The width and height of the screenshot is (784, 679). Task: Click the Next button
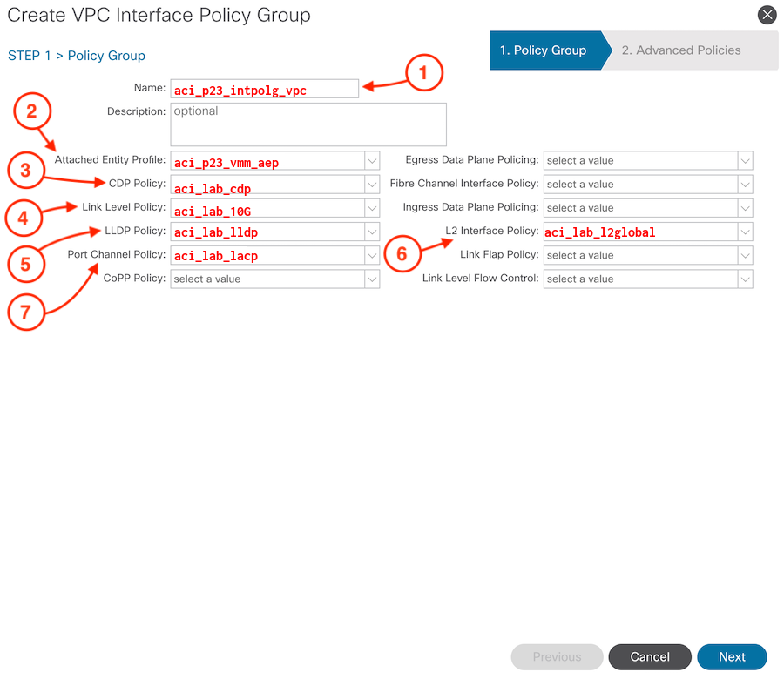[x=732, y=657]
